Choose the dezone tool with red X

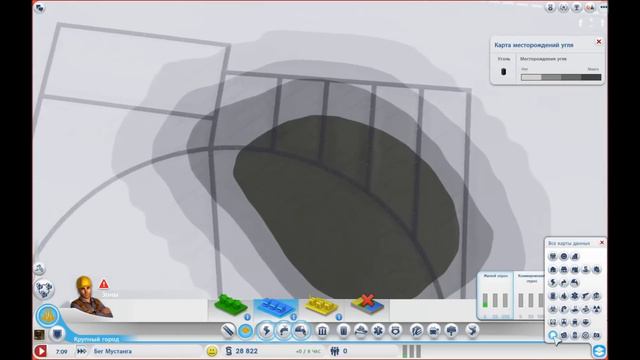pyautogui.click(x=367, y=304)
